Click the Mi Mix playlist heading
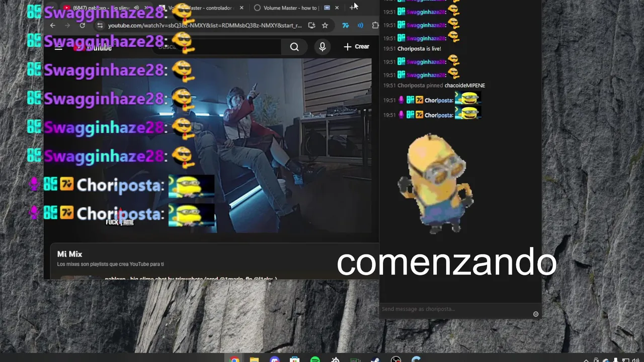Screen dimensions: 644x362 click(x=69, y=254)
